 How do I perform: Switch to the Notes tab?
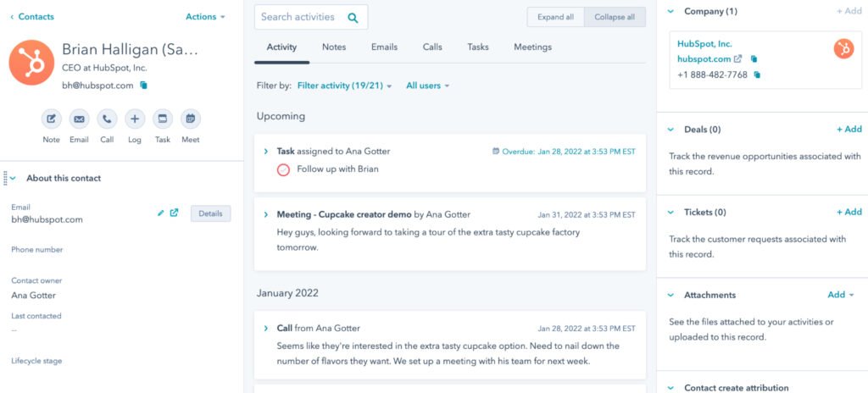(x=334, y=47)
